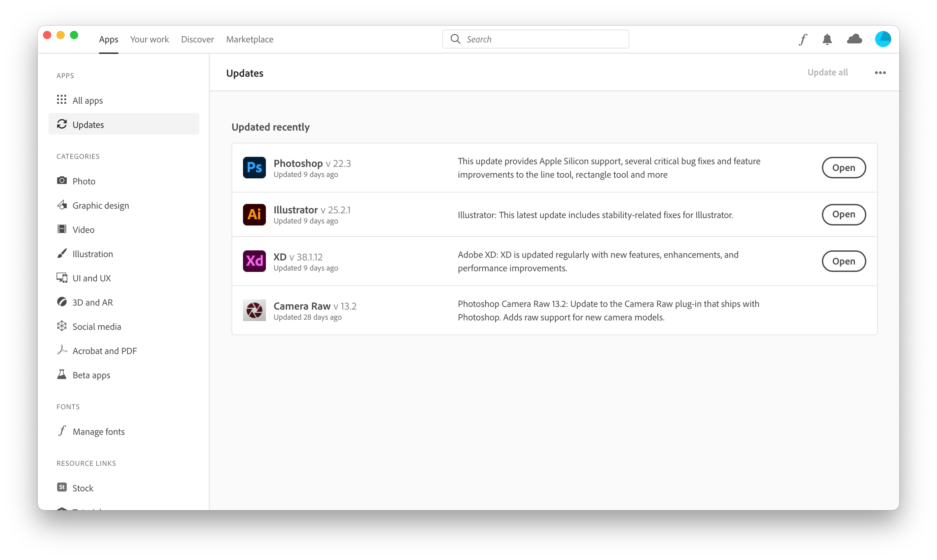Click the cloud sync status icon

[854, 39]
